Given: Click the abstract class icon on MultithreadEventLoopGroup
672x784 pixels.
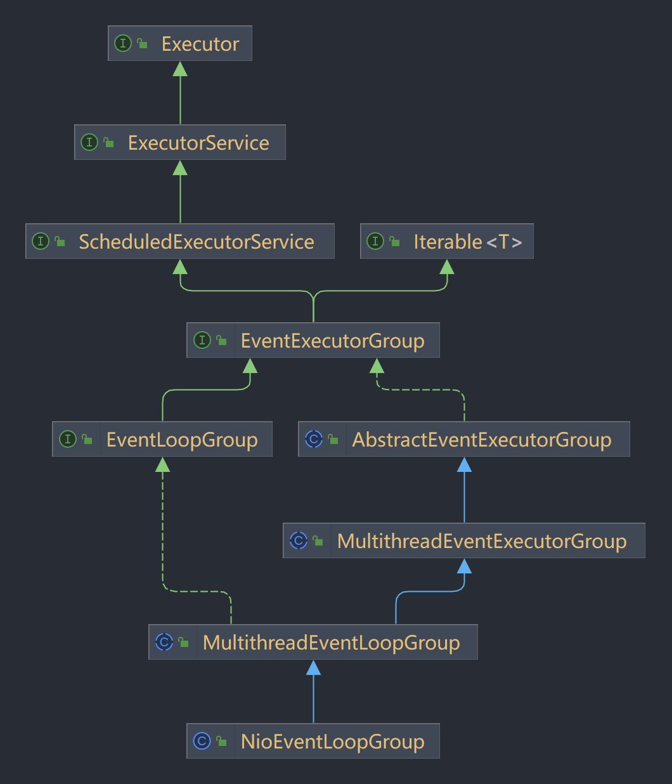Looking at the screenshot, I should point(164,642).
